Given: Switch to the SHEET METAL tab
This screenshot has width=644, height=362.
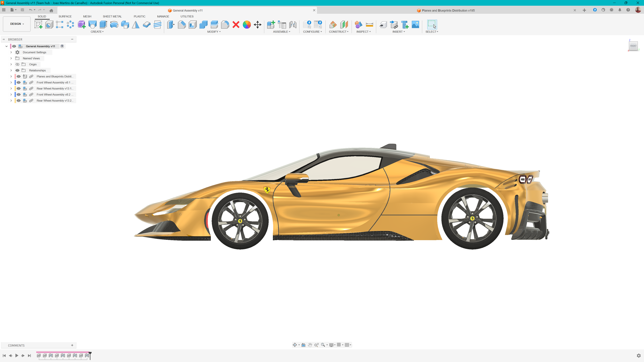Looking at the screenshot, I should [x=112, y=16].
